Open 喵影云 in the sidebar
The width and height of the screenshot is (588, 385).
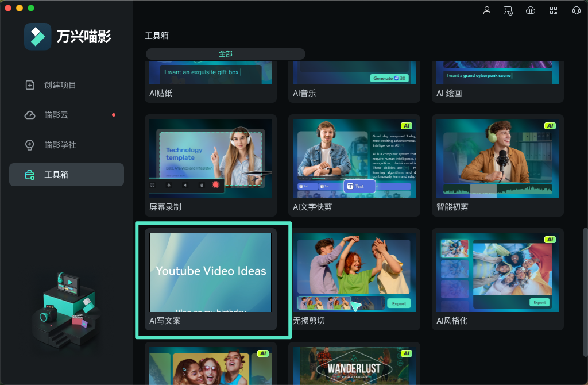click(67, 115)
